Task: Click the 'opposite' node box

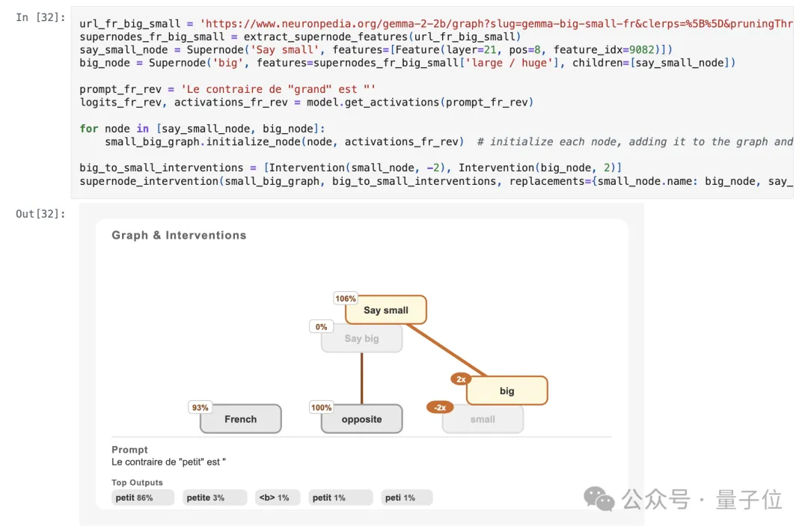Action: pos(362,420)
